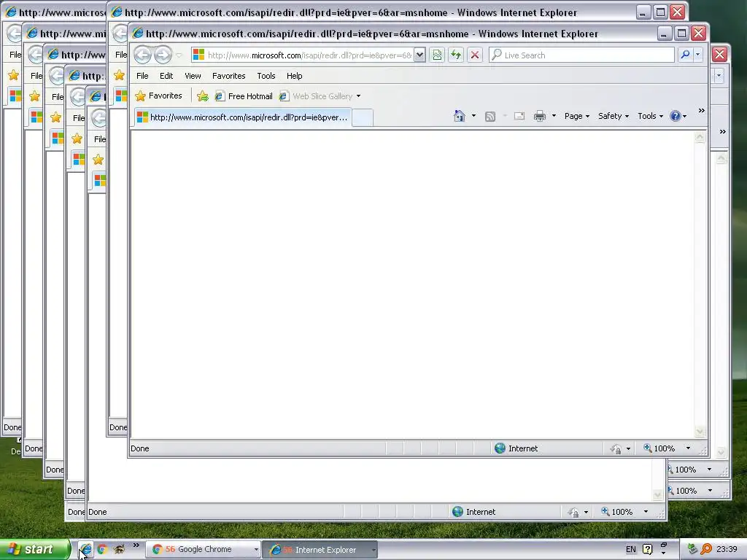
Task: Open the Recent Pages arrow beside Forward
Action: (x=179, y=55)
